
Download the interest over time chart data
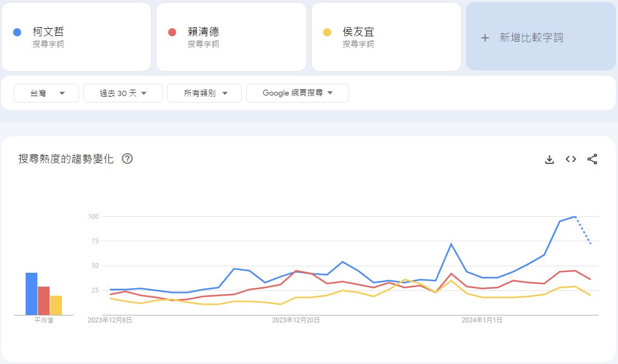pyautogui.click(x=549, y=160)
